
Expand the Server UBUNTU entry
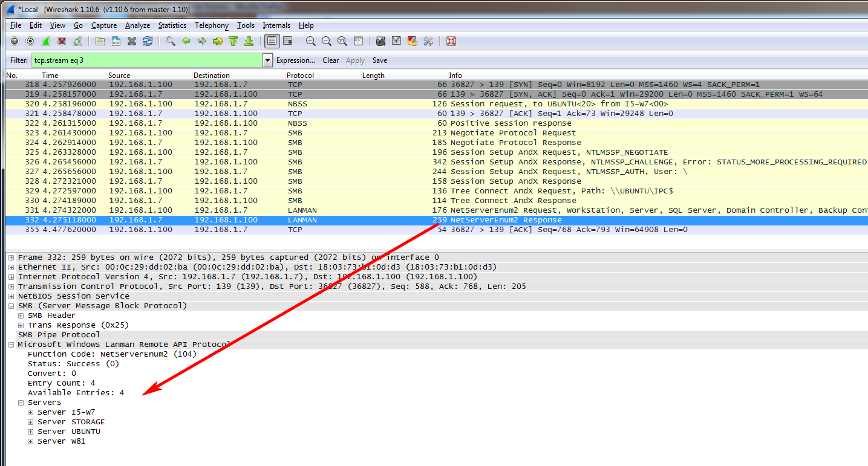pos(31,432)
